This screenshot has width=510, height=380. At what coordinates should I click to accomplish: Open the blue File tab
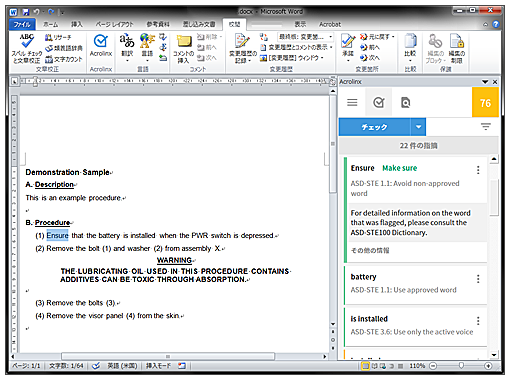[x=22, y=24]
